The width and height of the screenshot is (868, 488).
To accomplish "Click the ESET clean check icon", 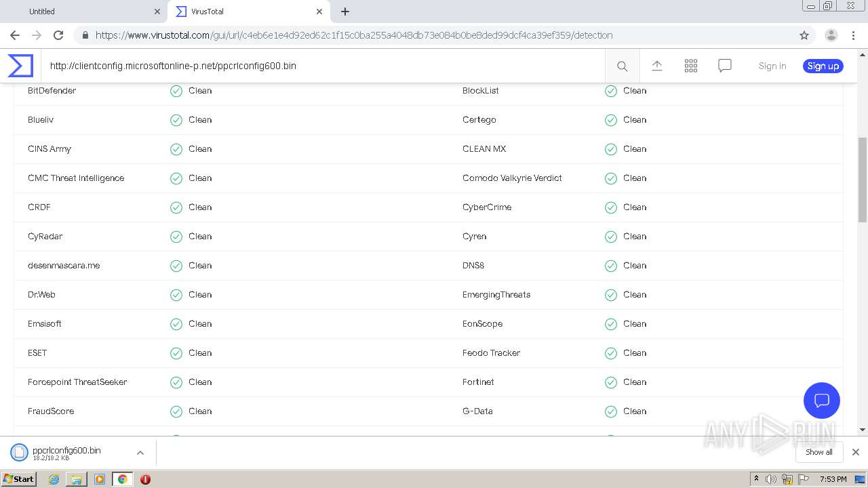I will pos(176,353).
